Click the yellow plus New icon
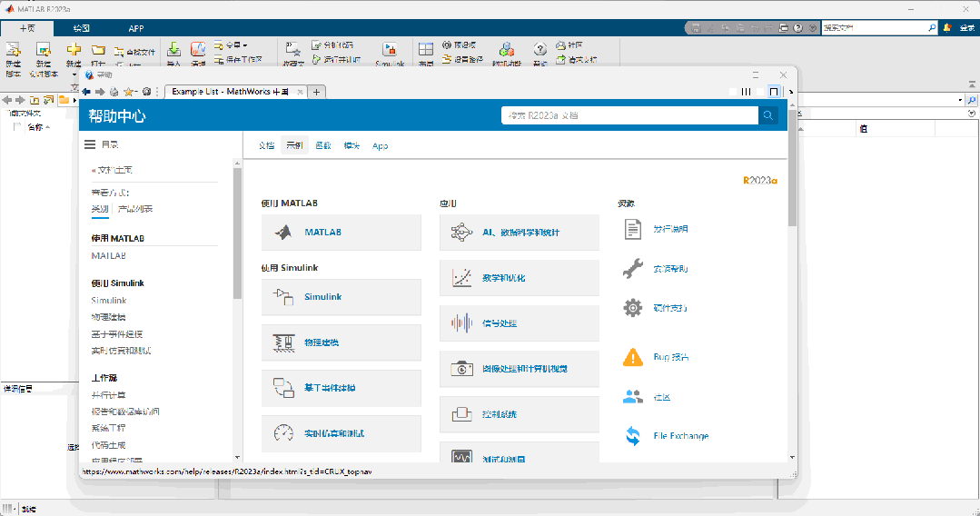 click(74, 50)
